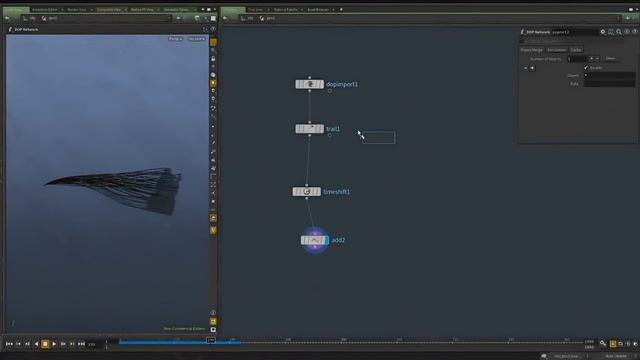Open the info icon in parameter panel
640x360 pixels.
627,32
